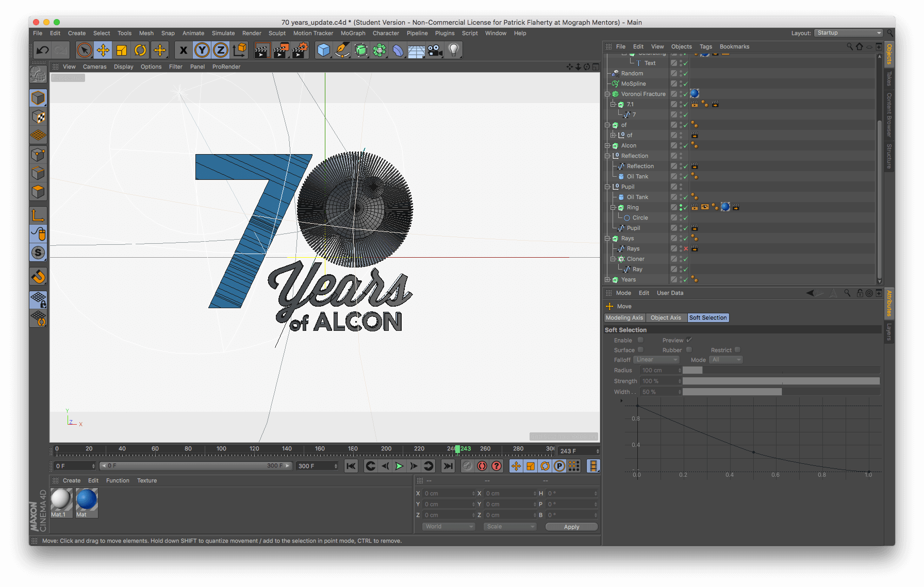Screen dimensions: 924x587
Task: Toggle Enable Snap magnet icon
Action: pyautogui.click(x=38, y=276)
